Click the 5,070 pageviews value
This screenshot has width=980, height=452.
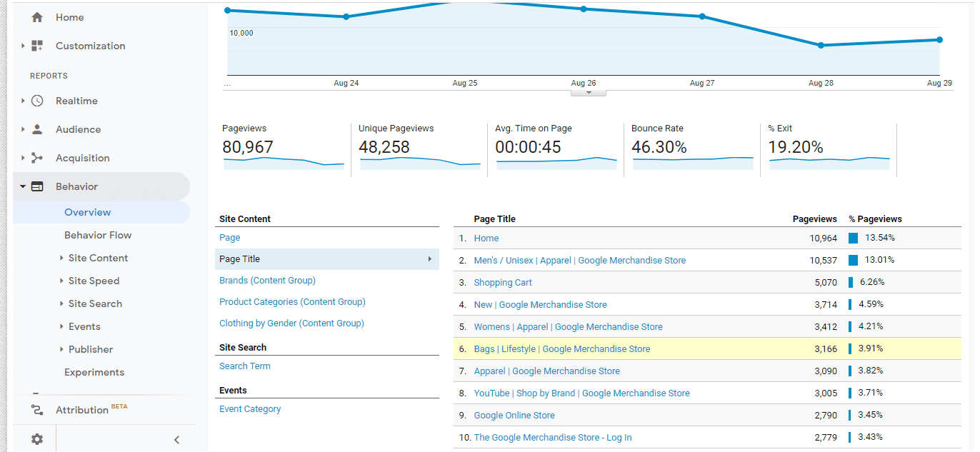pos(826,282)
